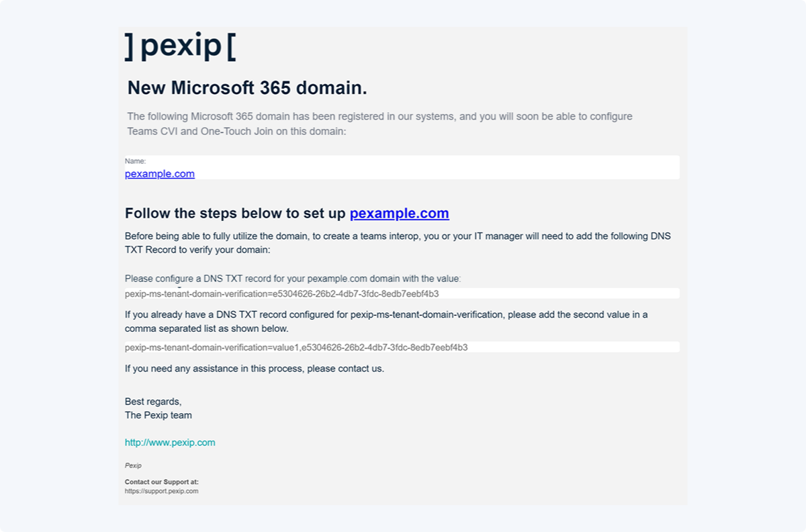Click the italic Pexip footer text
Image resolution: width=806 pixels, height=532 pixels.
coord(133,465)
